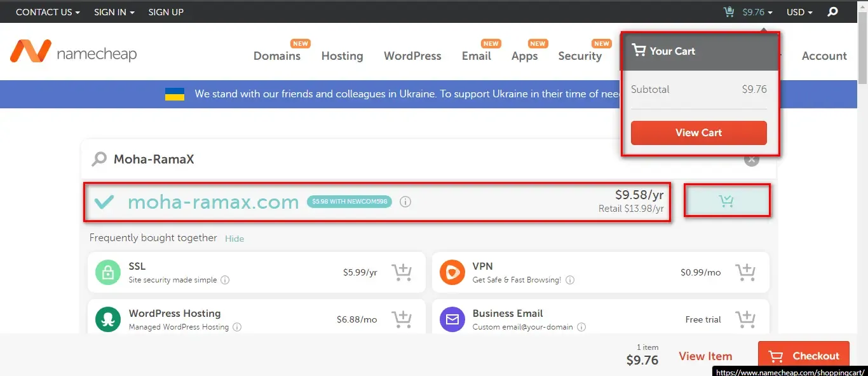Add VPN to cart

[x=745, y=272]
